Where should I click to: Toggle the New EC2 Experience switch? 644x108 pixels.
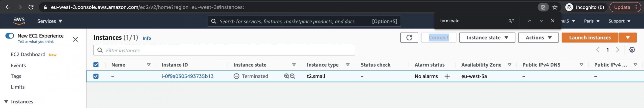10,36
